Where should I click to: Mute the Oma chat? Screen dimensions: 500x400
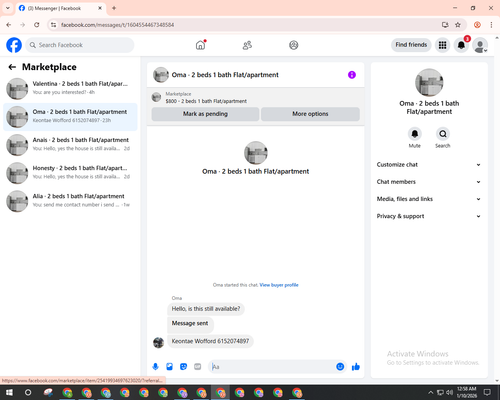point(415,134)
